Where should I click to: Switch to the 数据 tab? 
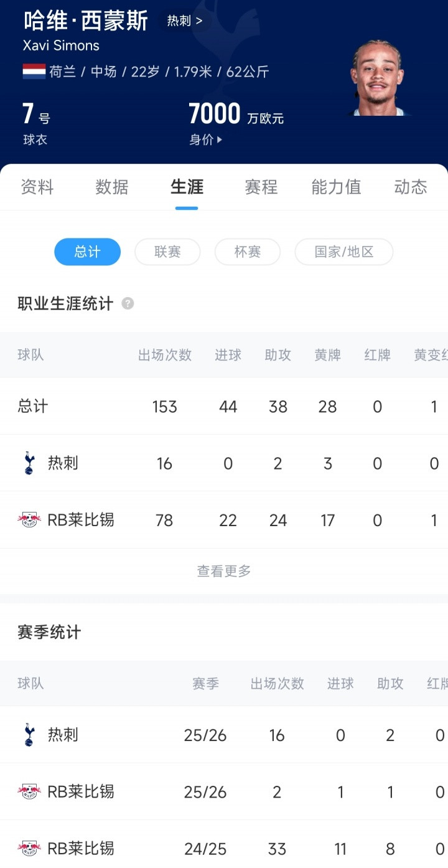(x=112, y=187)
